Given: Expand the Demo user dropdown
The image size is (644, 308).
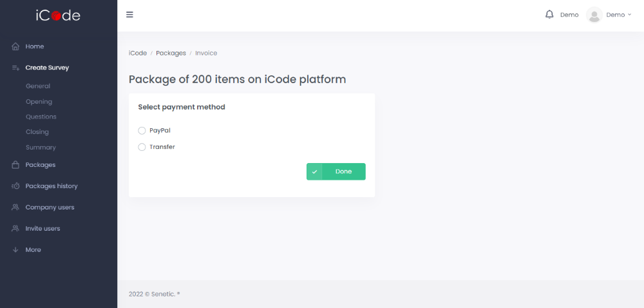Looking at the screenshot, I should point(619,15).
